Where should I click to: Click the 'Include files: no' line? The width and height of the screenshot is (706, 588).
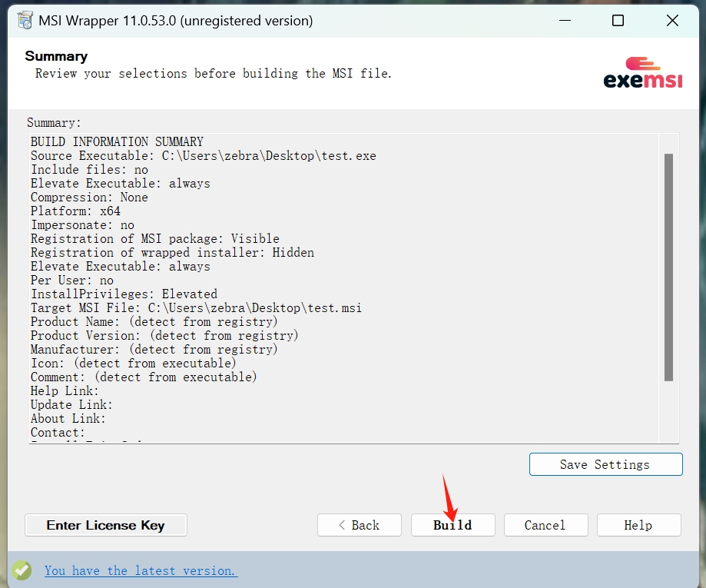[89, 169]
